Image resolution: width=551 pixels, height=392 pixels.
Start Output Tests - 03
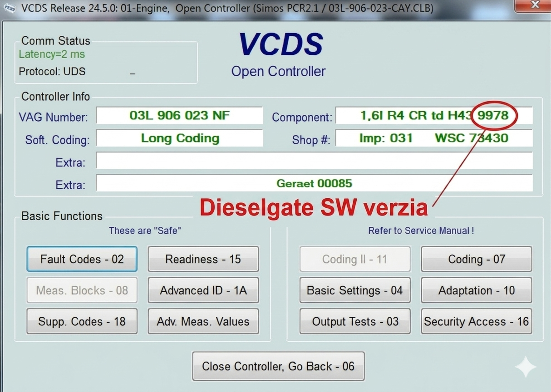coord(355,322)
